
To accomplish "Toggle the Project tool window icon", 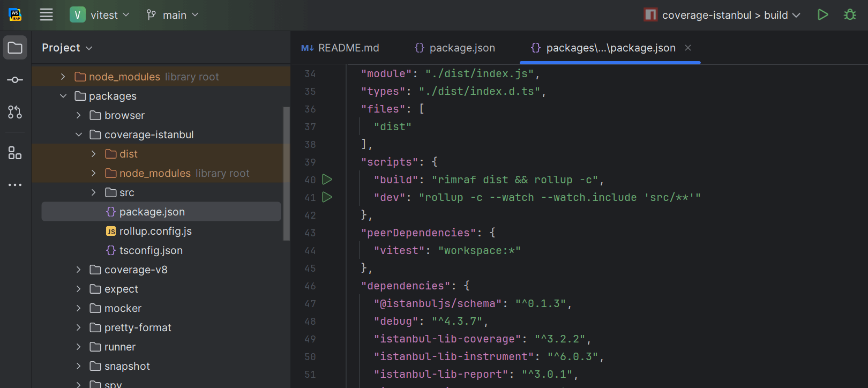I will pos(15,48).
